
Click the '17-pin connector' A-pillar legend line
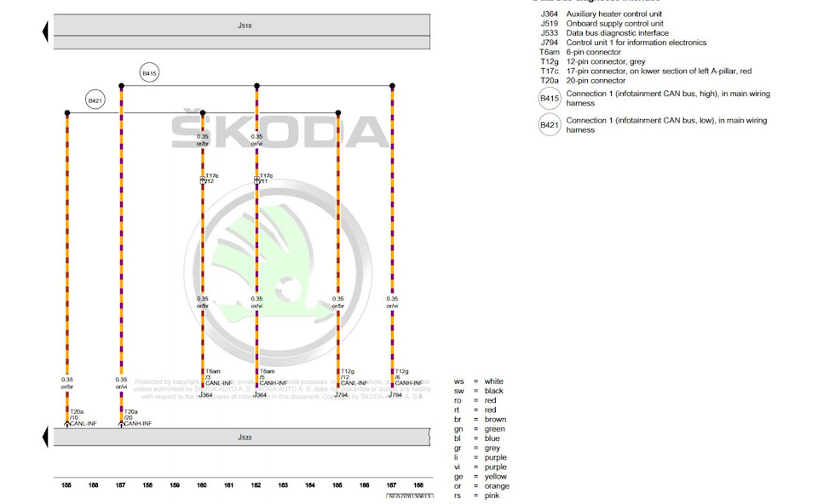coord(659,71)
